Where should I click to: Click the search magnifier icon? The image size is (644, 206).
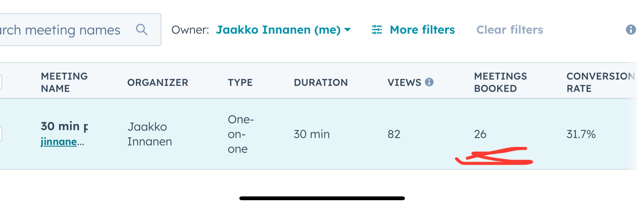coord(142,30)
